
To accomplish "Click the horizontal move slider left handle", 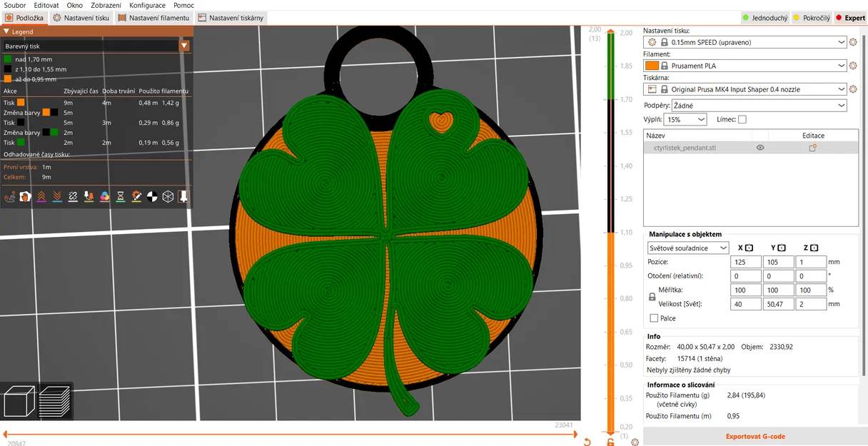I will (6, 434).
